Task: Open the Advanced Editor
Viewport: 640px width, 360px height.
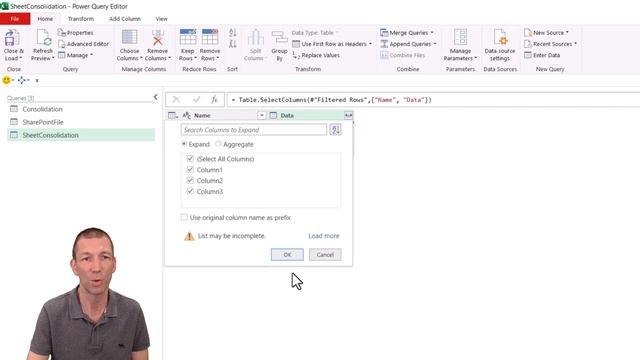Action: (84, 44)
